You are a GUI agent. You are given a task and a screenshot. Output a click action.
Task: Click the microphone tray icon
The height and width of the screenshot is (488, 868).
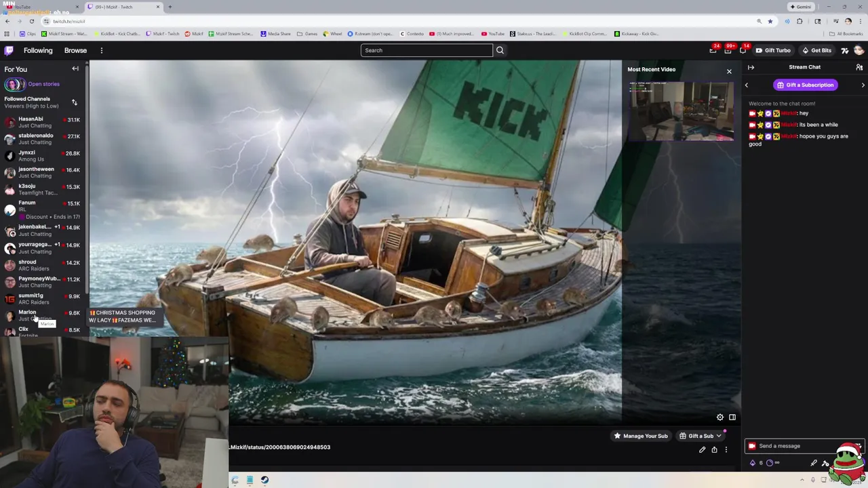(812, 480)
